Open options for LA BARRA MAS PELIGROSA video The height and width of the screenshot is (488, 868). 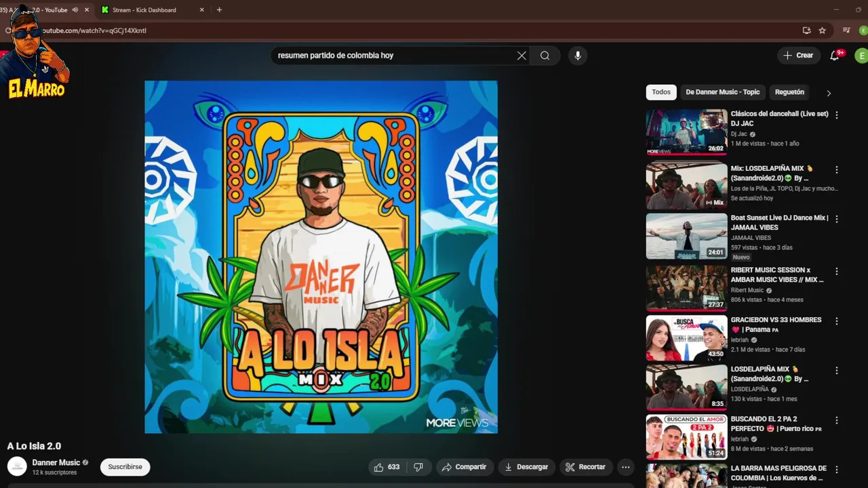[x=836, y=470]
